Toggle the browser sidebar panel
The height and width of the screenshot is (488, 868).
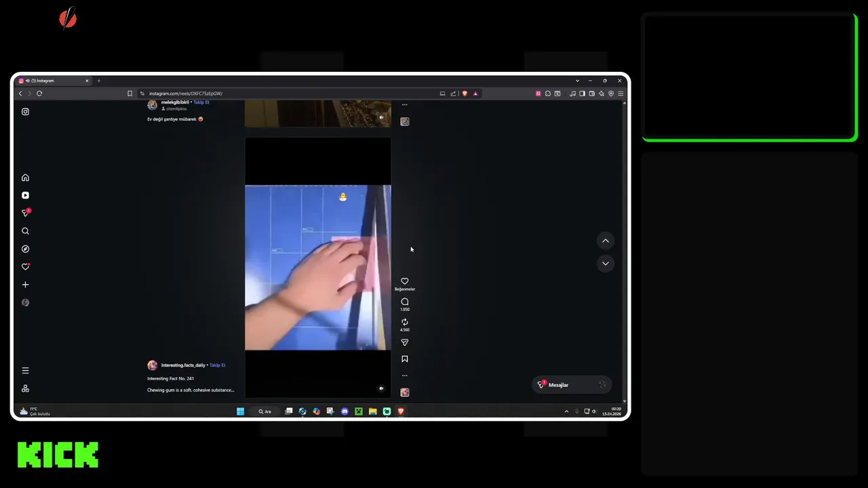(x=582, y=94)
